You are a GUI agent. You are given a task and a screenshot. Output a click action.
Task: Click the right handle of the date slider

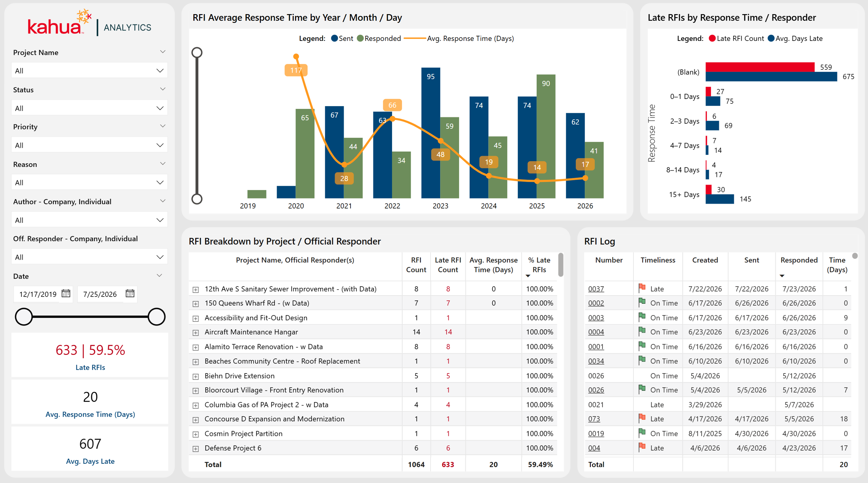coord(156,316)
